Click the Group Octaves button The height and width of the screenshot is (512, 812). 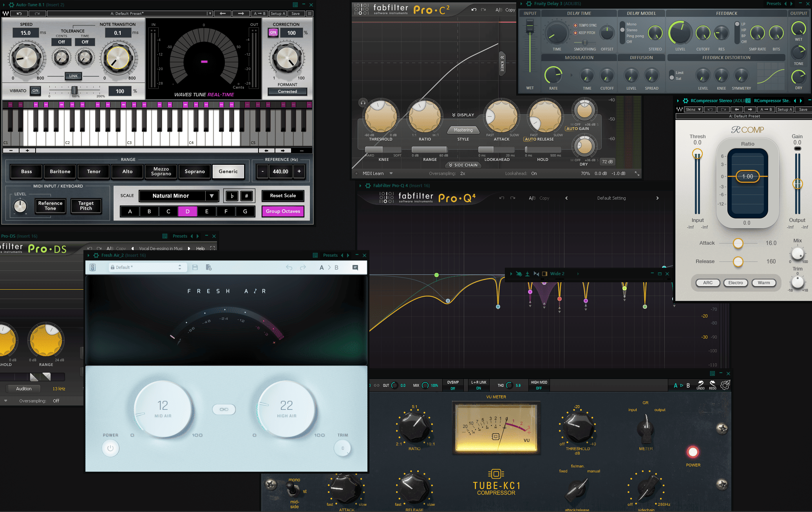(283, 211)
